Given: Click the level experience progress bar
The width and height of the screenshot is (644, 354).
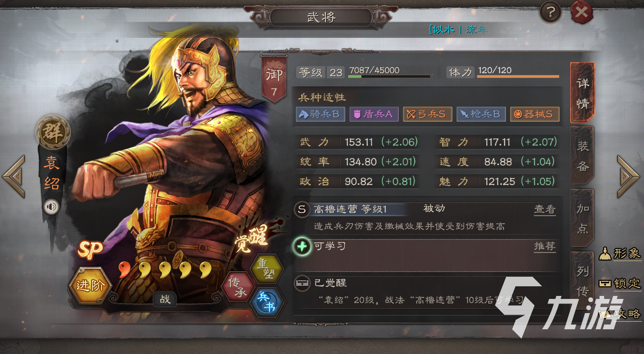Looking at the screenshot, I should [389, 77].
